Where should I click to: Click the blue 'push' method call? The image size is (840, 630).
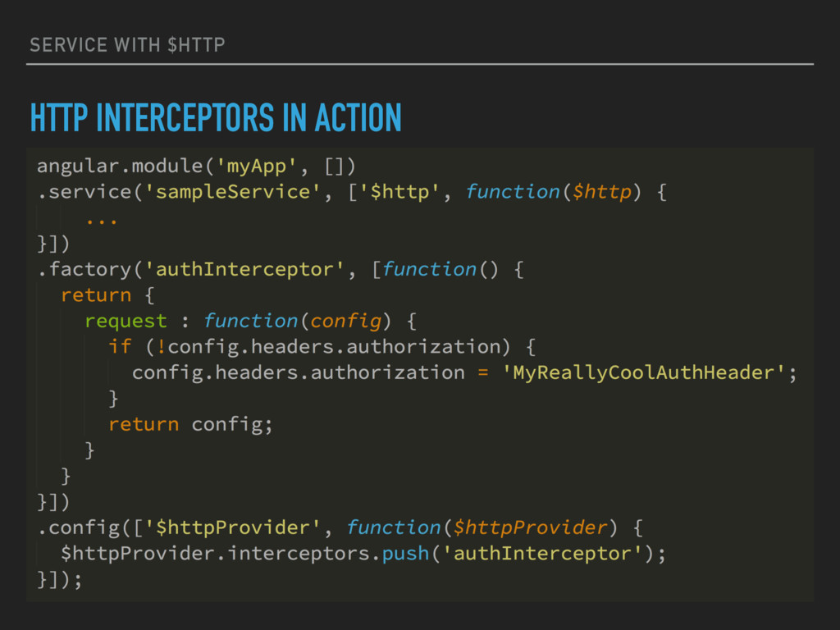(x=405, y=554)
